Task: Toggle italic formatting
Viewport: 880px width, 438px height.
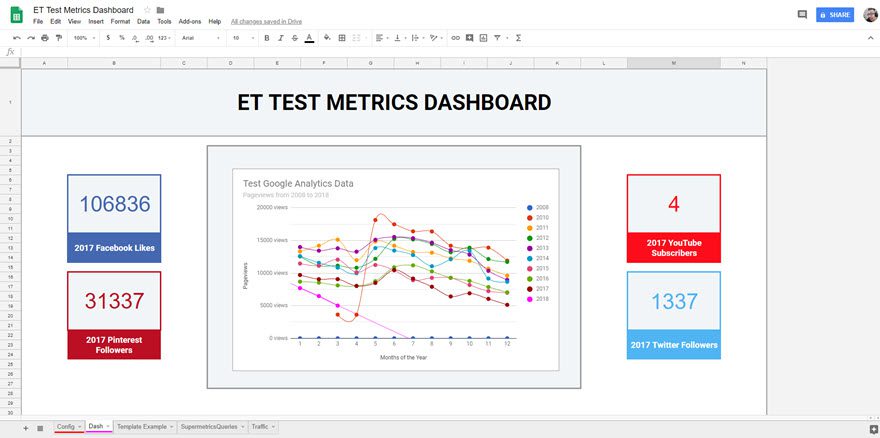Action: pos(281,38)
